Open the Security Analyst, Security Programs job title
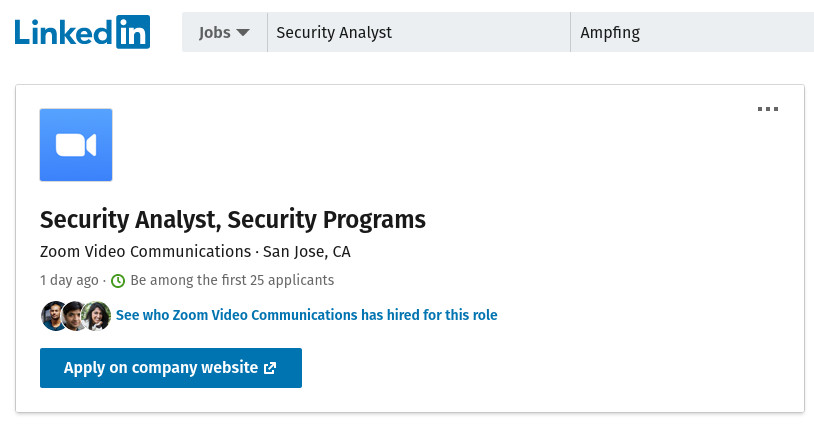814x424 pixels. (x=233, y=219)
